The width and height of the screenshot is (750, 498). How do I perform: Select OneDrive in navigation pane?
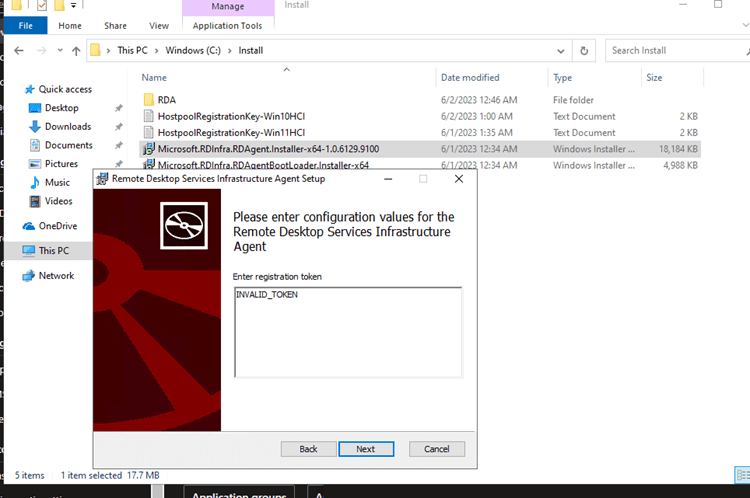click(x=58, y=226)
